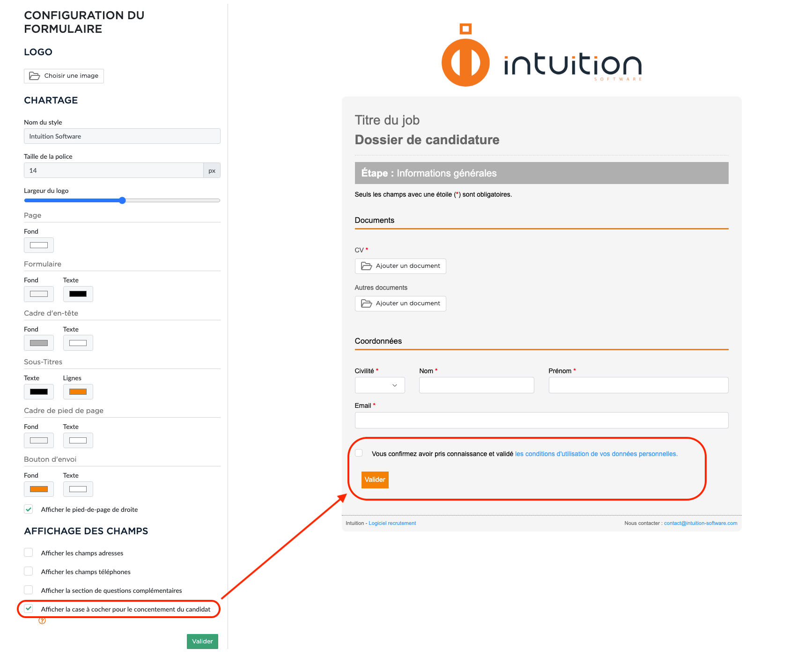
Task: Click the Nom du style input field
Action: coord(122,136)
